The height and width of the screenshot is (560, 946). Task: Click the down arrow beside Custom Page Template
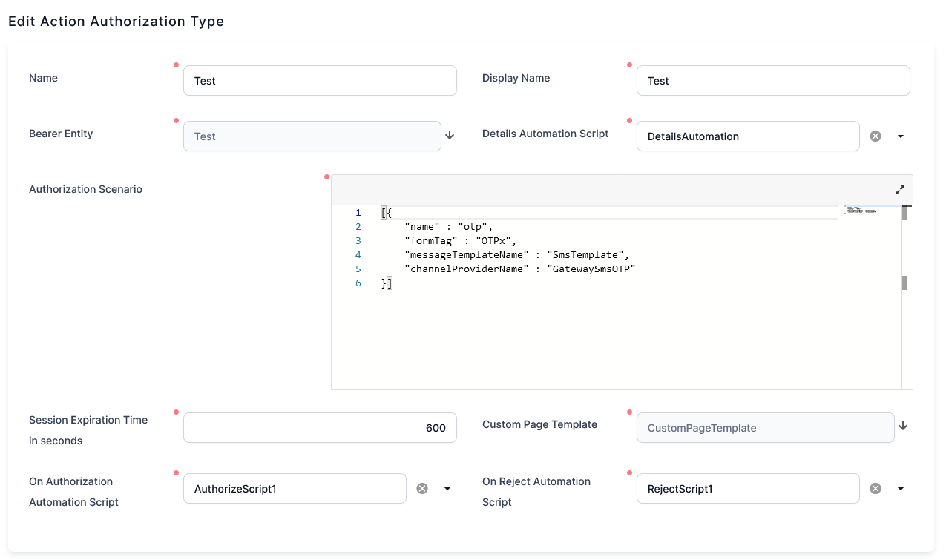tap(903, 426)
